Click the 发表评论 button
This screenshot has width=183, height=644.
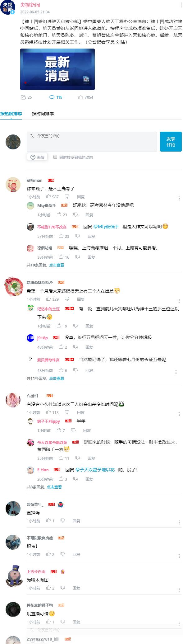[171, 142]
